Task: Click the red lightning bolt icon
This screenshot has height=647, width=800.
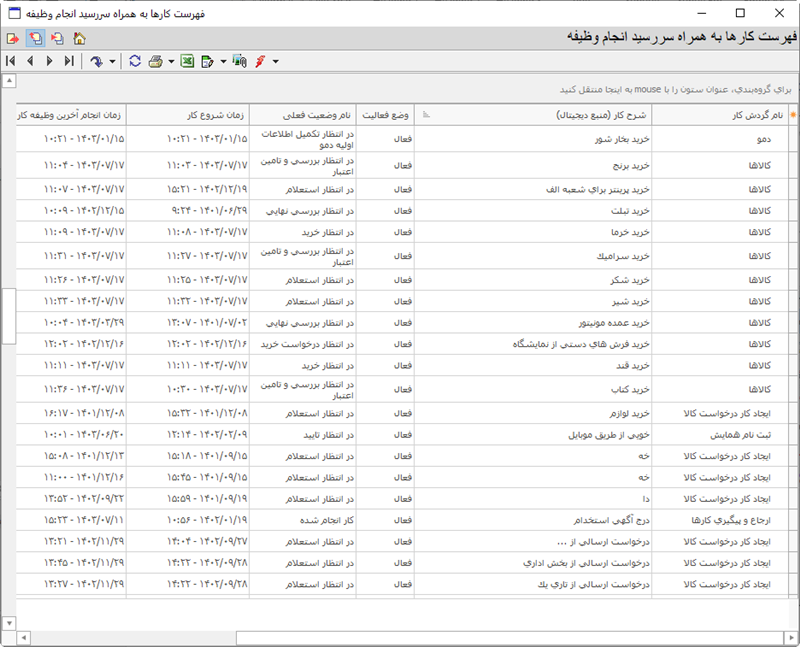Action: (261, 62)
